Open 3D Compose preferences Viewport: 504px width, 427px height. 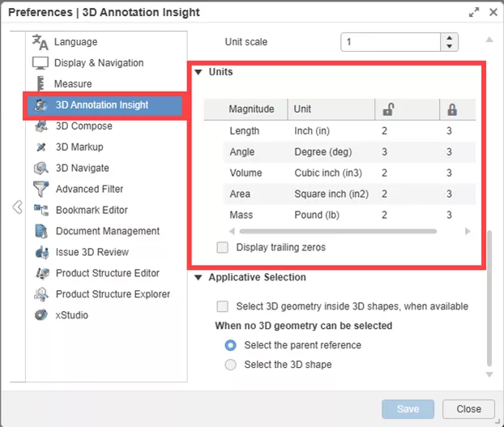[x=84, y=126]
